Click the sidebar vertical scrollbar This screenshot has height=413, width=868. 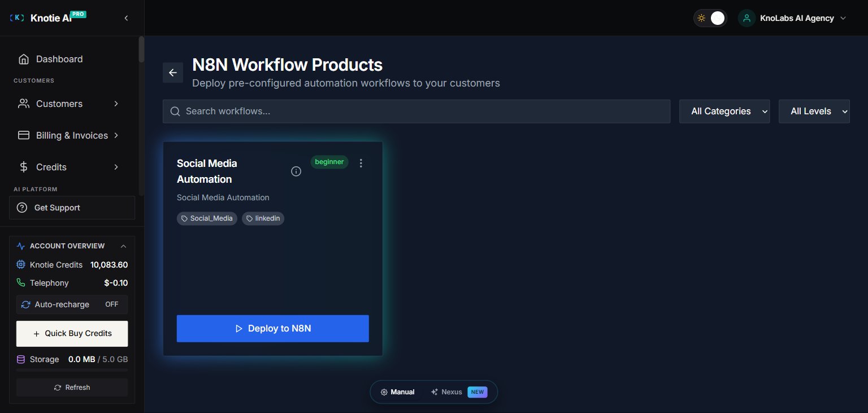point(141,49)
